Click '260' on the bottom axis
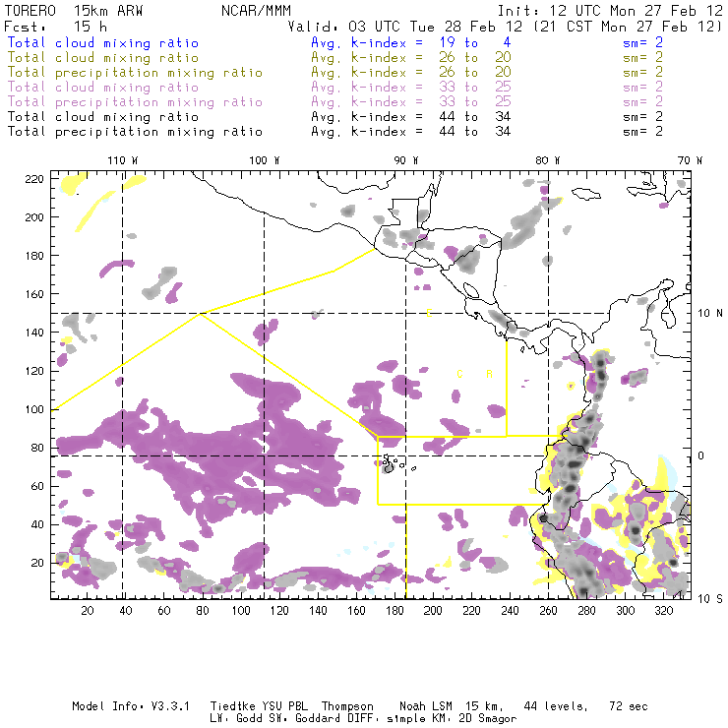The image size is (728, 728). [548, 611]
